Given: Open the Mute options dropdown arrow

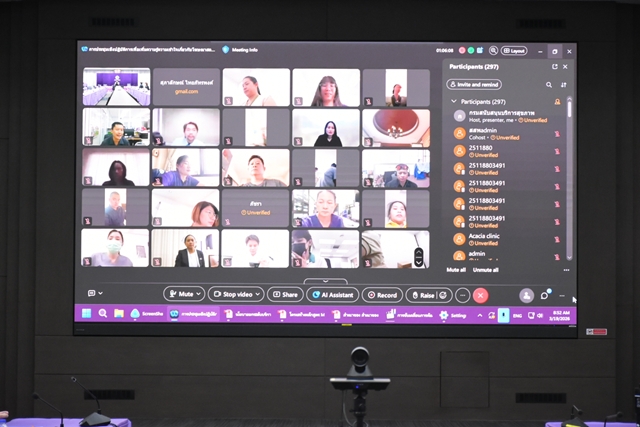Looking at the screenshot, I should click(199, 295).
